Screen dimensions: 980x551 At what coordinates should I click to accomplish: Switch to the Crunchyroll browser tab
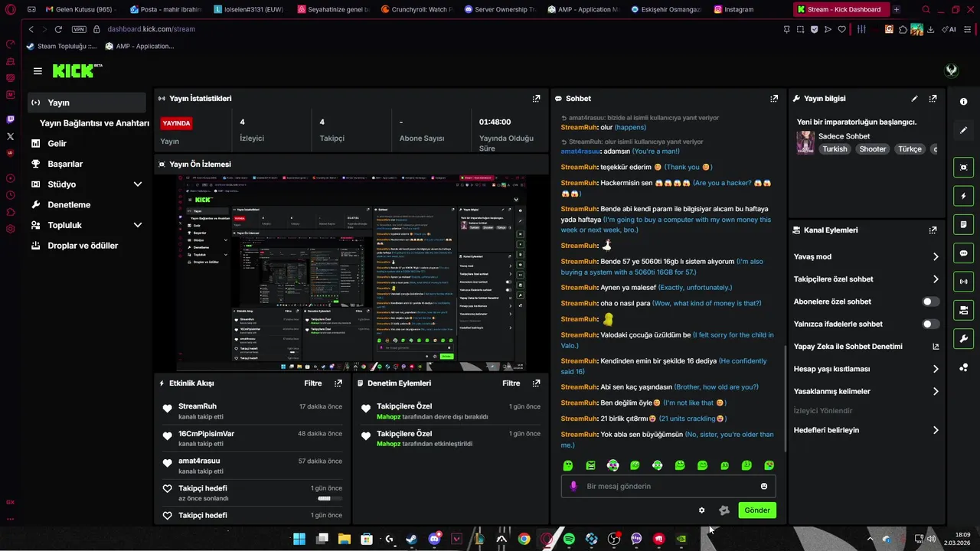416,10
